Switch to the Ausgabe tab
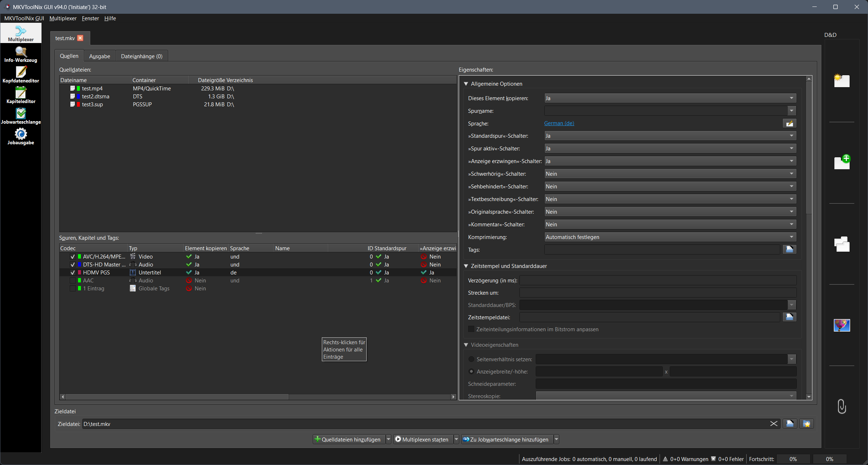The height and width of the screenshot is (465, 868). pos(99,56)
